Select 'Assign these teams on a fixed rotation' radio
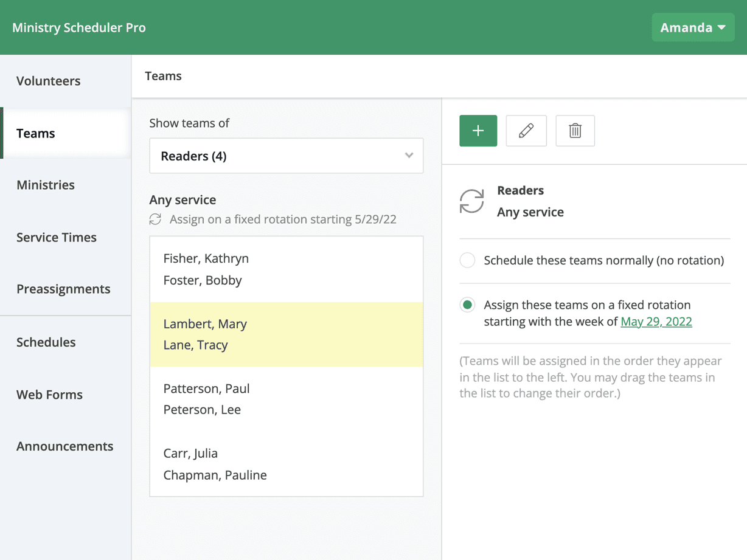Viewport: 747px width, 560px height. point(467,305)
